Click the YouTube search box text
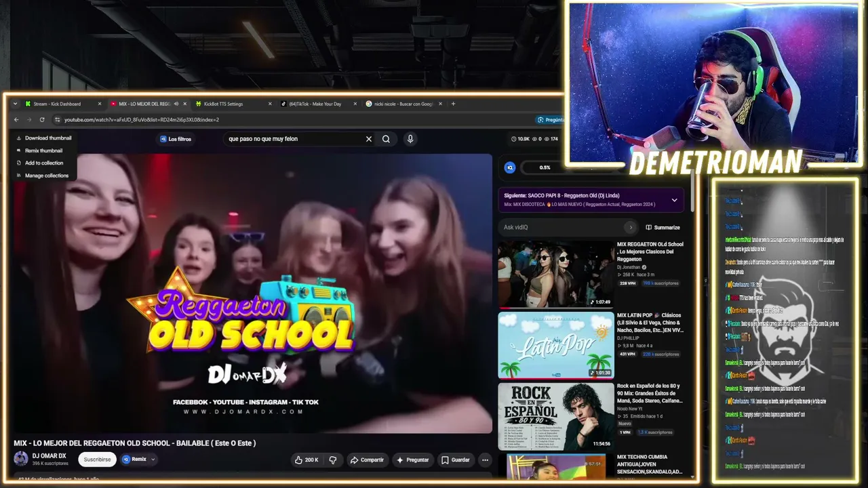Screen dimensions: 868x488 pyautogui.click(x=263, y=139)
